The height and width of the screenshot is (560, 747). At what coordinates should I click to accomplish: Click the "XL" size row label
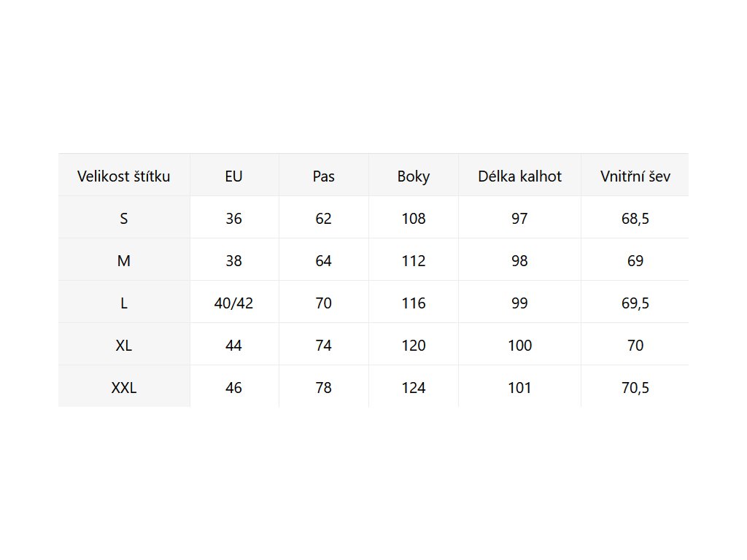click(124, 346)
